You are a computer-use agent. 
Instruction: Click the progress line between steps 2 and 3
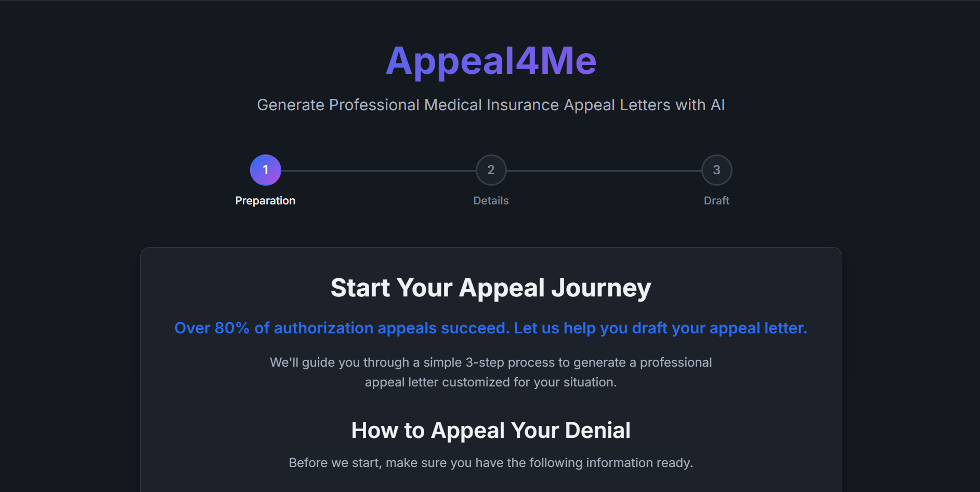click(603, 170)
